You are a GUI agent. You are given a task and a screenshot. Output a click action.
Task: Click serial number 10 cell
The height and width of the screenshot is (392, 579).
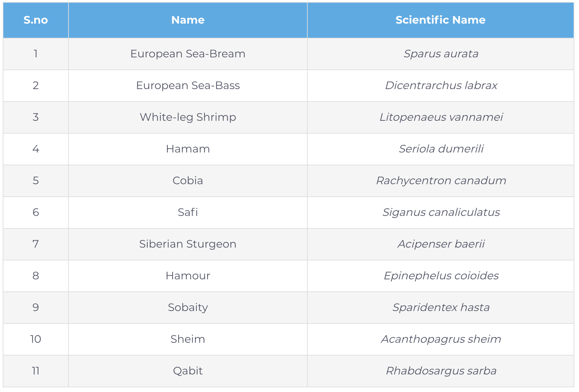[x=36, y=339]
